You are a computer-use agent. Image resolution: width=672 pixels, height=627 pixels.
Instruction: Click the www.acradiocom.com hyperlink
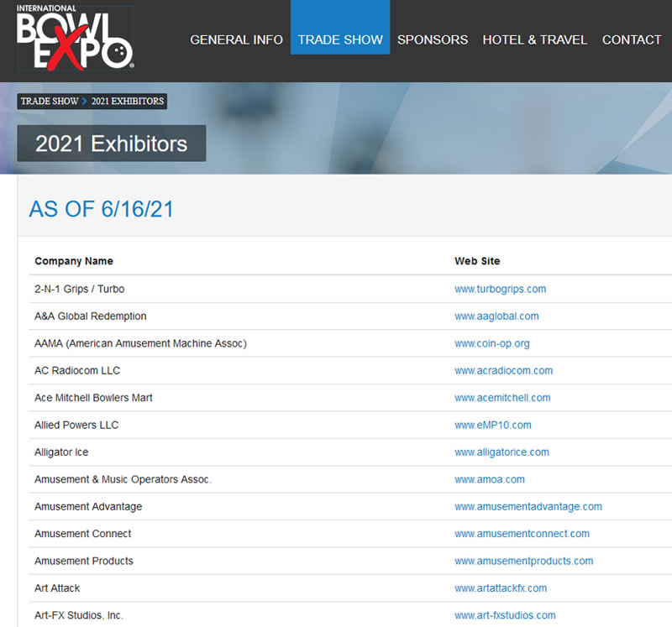coord(502,370)
